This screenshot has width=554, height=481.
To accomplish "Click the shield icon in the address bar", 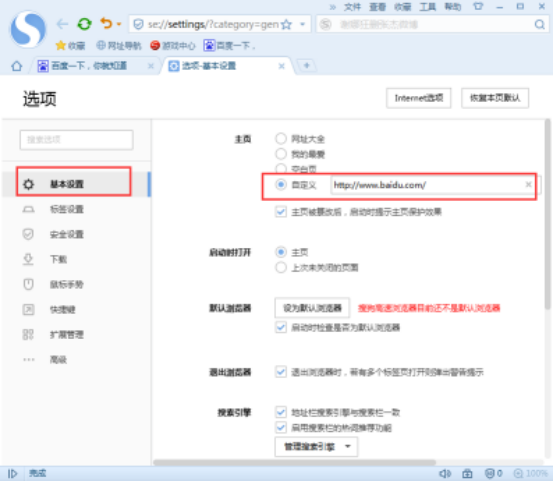I will [x=138, y=24].
